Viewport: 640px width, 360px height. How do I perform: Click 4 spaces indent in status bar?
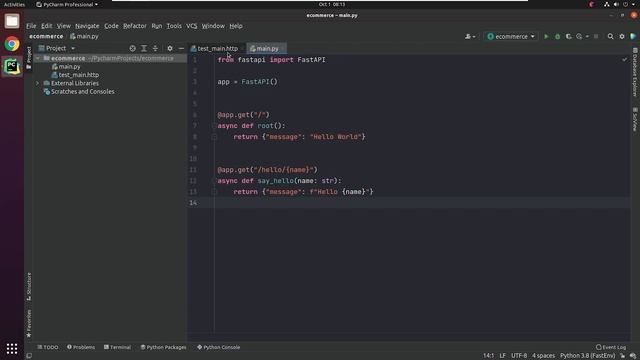[543, 356]
